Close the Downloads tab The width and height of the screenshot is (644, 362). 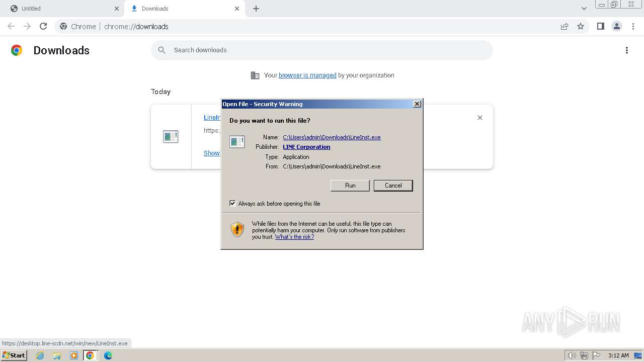237,9
